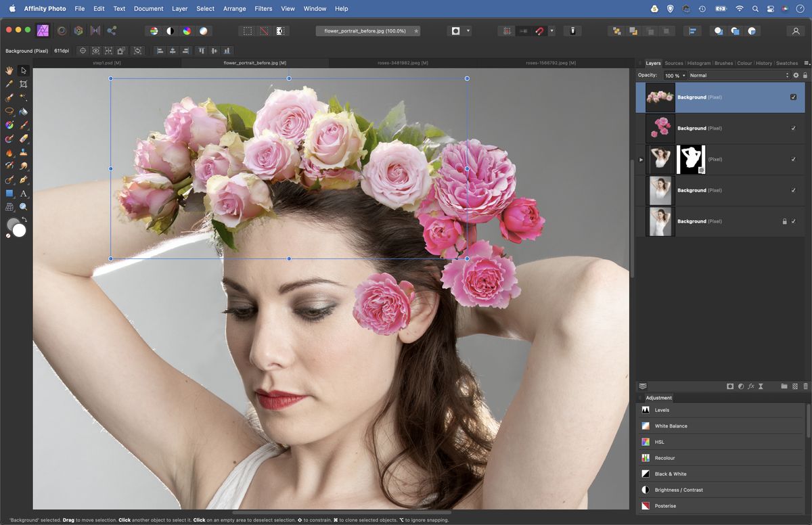Select the Move tool
Viewport: 812px width, 525px height.
[24, 70]
